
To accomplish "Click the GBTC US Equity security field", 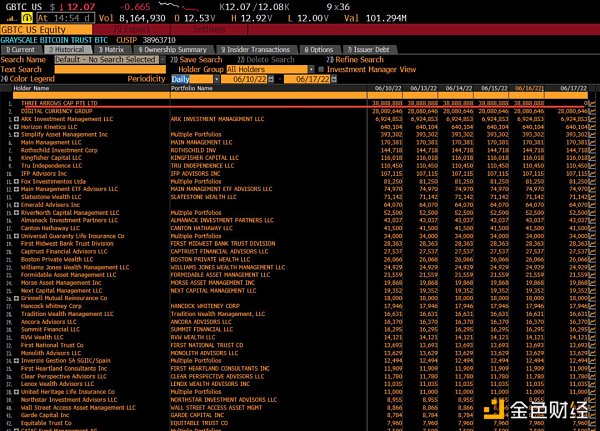I will click(46, 29).
